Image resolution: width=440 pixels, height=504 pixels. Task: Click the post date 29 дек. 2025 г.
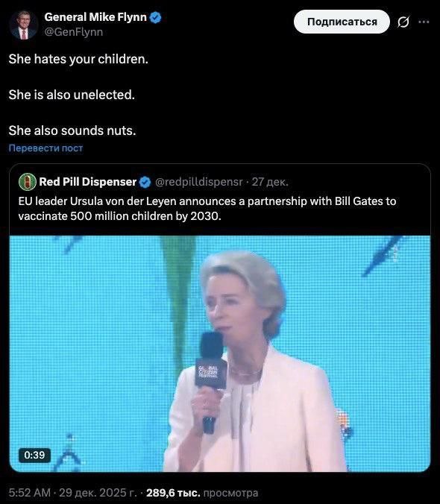[x=98, y=492]
